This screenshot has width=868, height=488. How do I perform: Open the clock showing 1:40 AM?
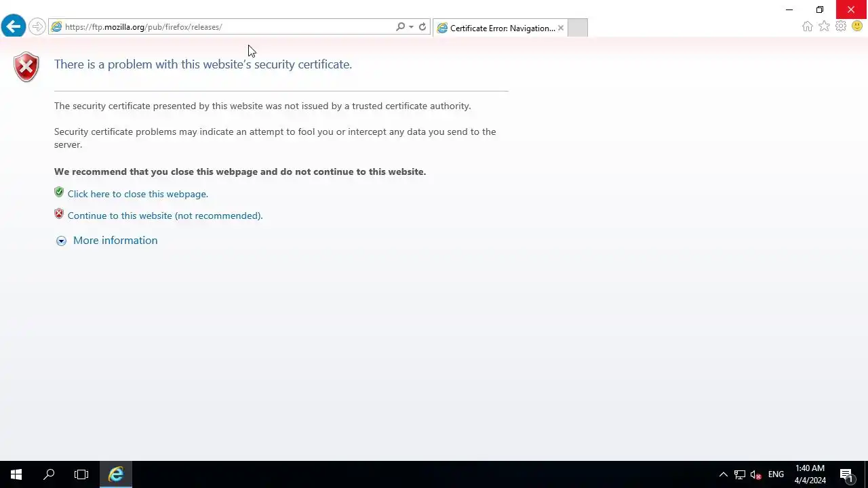click(x=810, y=474)
